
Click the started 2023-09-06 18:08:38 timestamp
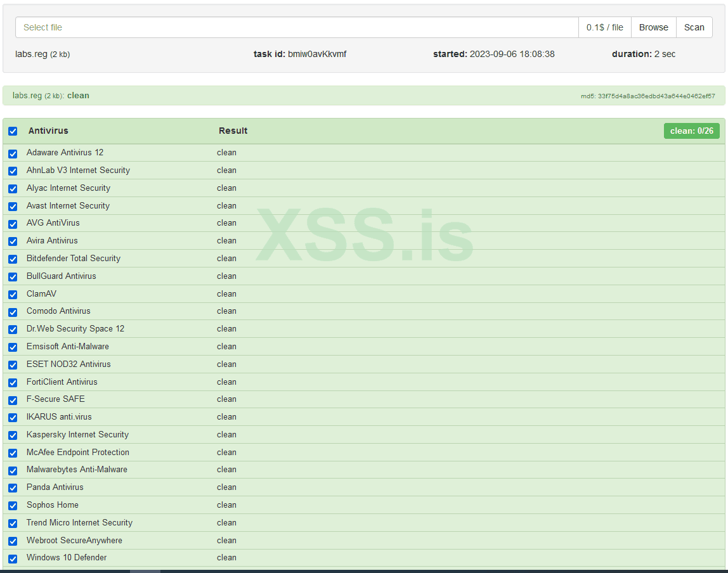point(493,54)
